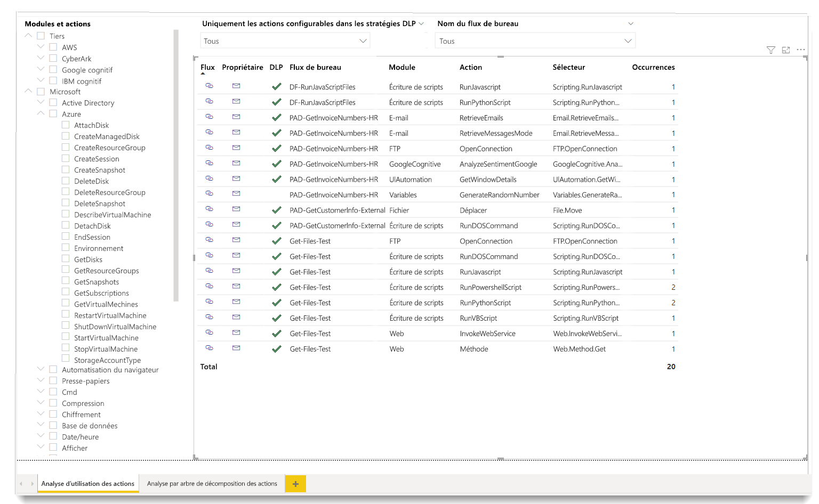Click the previous page arrow in tab bar
The width and height of the screenshot is (819, 504).
coord(21,484)
